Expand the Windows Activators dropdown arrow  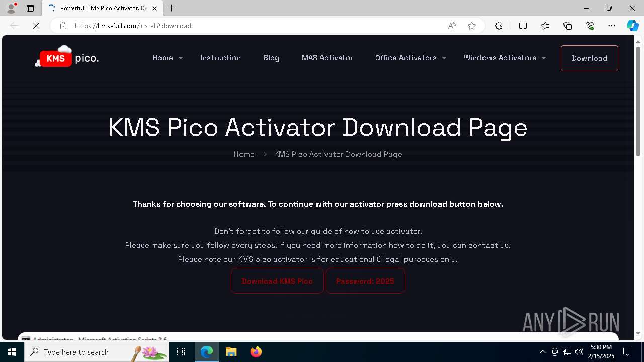pyautogui.click(x=544, y=58)
